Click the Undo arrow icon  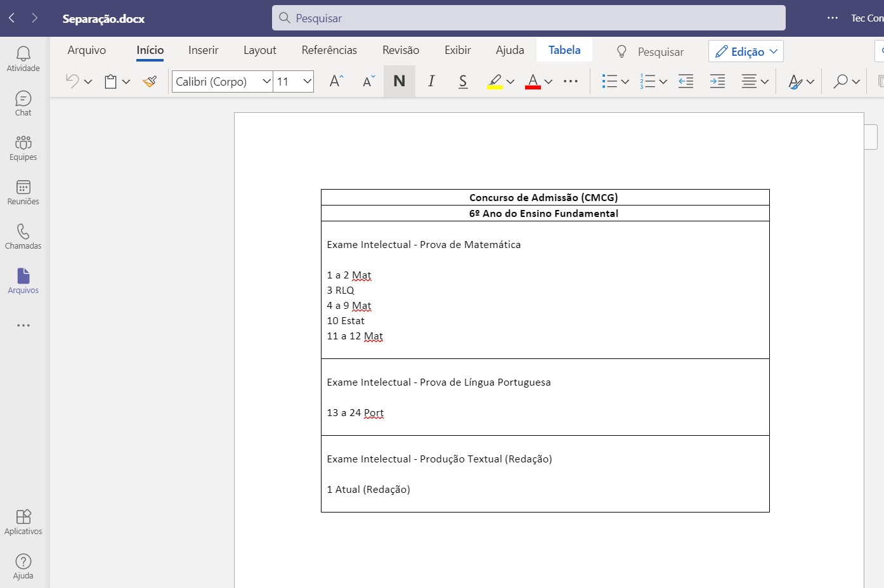(72, 81)
